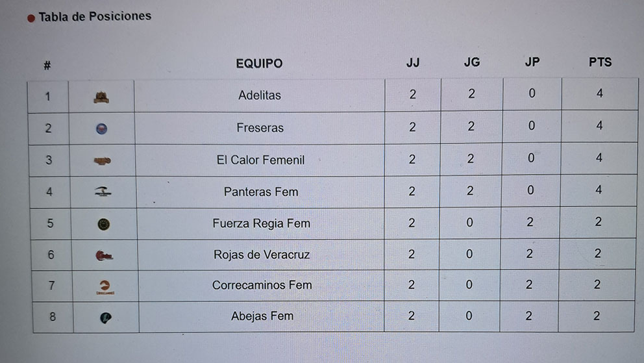Click the Freseras team logo icon
The width and height of the screenshot is (644, 363).
(101, 129)
